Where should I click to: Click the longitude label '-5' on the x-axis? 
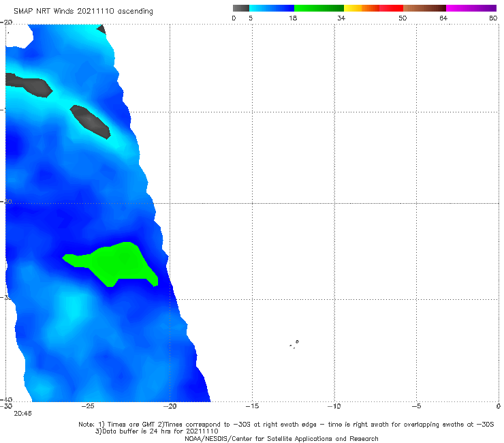[417, 406]
